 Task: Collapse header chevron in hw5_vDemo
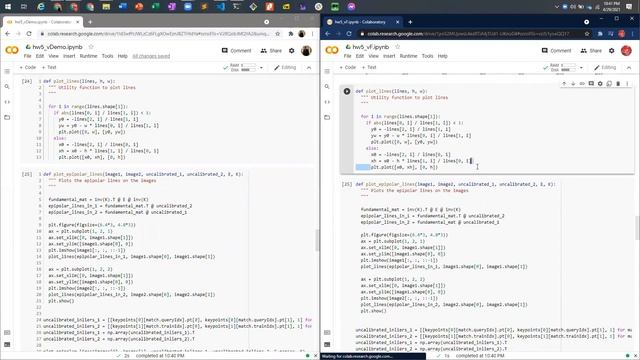[x=309, y=68]
